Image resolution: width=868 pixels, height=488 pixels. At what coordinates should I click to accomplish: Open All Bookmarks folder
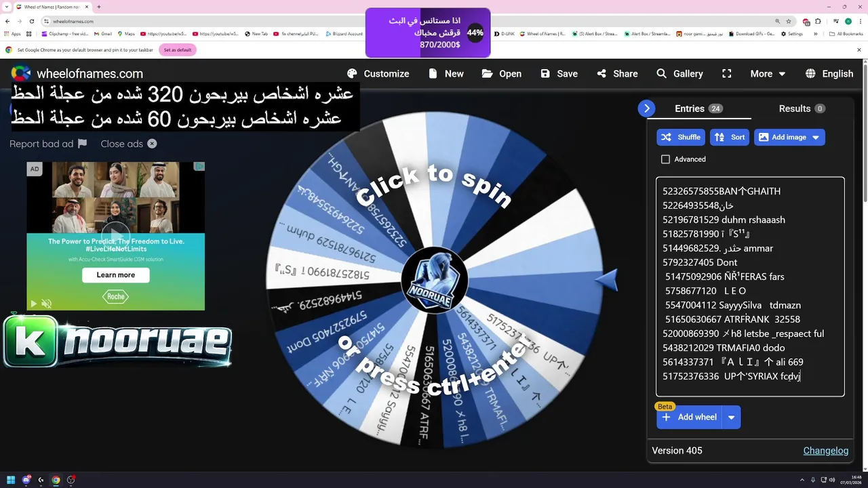[x=846, y=34]
